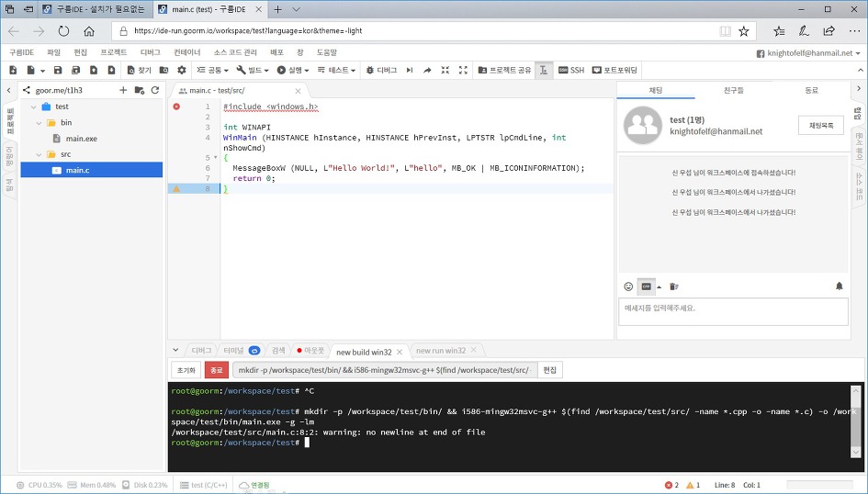The image size is (868, 494).
Task: Click the find-in-folder icon next to 찾기
Action: pyautogui.click(x=163, y=71)
